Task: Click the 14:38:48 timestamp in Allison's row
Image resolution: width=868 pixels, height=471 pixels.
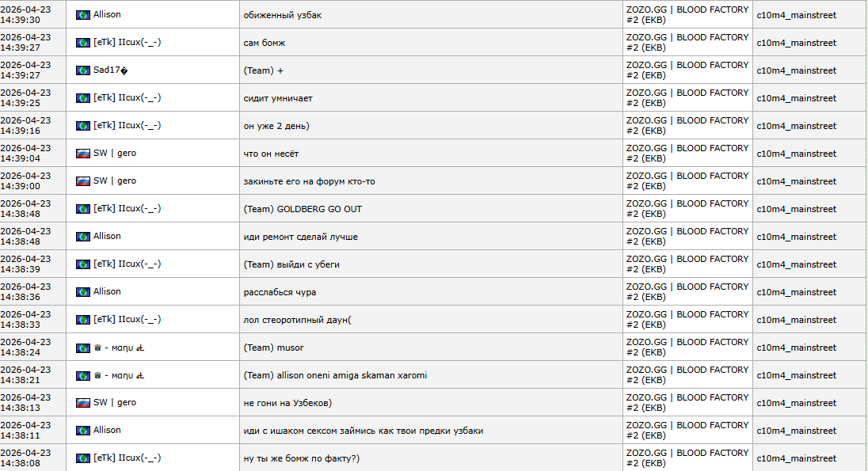Action: (x=25, y=237)
